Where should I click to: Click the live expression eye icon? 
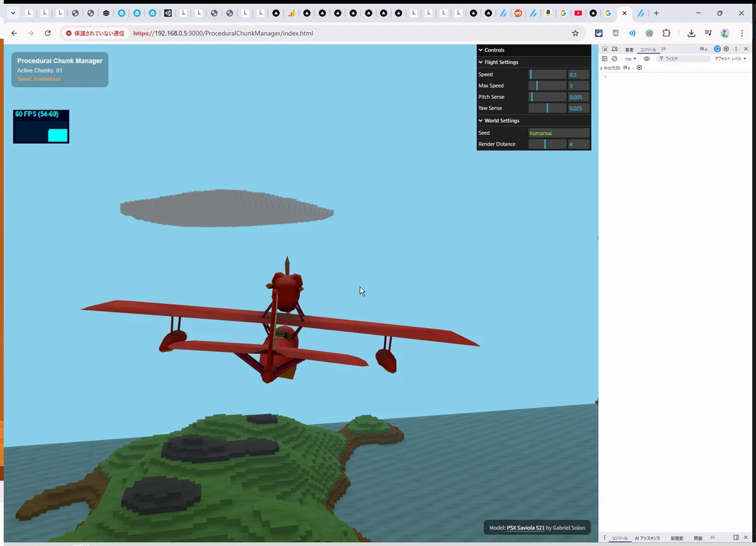(x=646, y=59)
